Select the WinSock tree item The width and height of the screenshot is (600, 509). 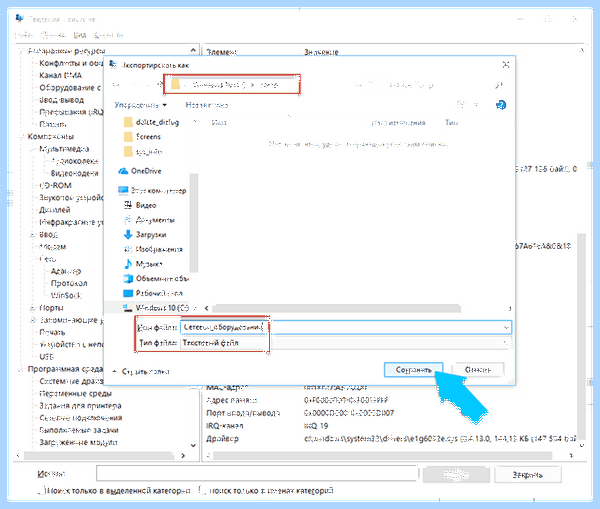(66, 296)
